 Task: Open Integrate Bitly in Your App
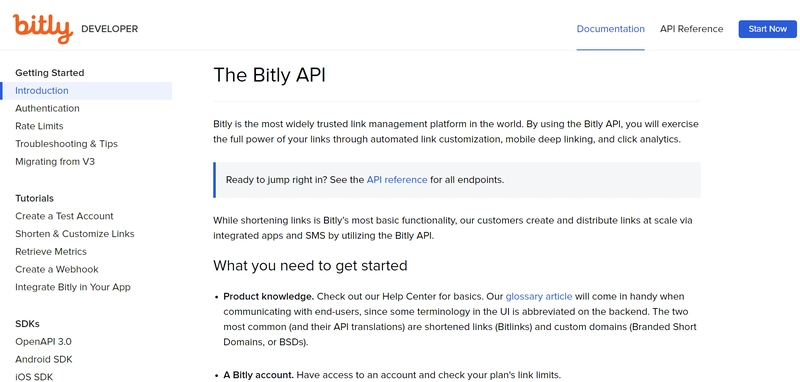[73, 287]
